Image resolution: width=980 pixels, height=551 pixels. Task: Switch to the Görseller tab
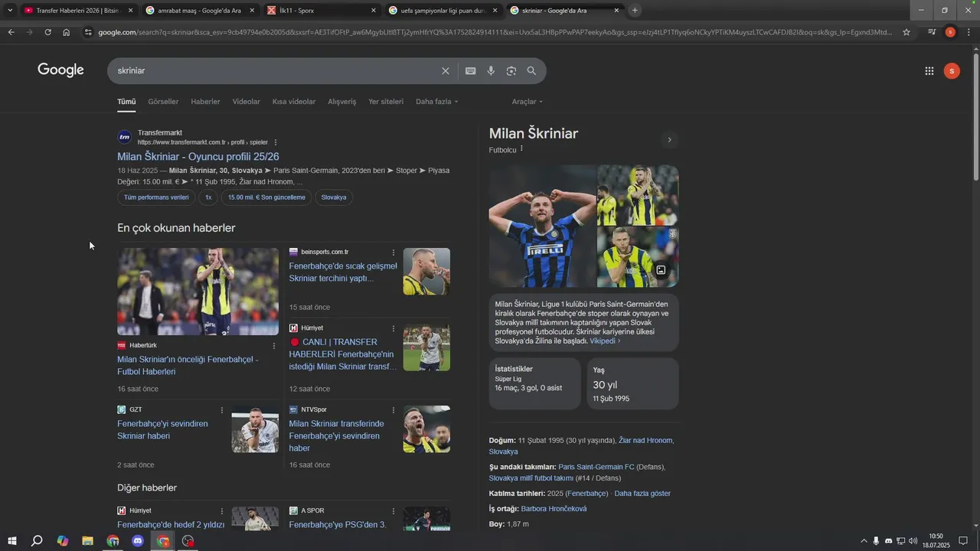pyautogui.click(x=163, y=102)
